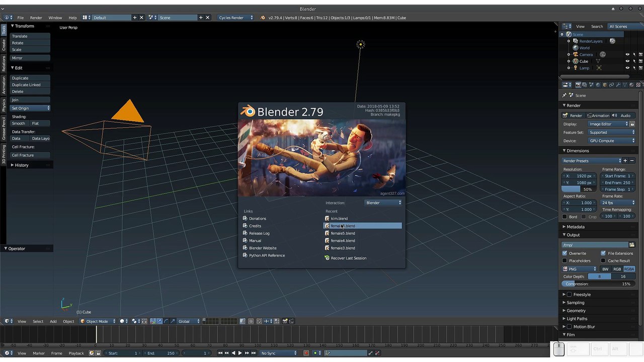
Task: Toggle proportional editing circle icon
Action: 251,321
